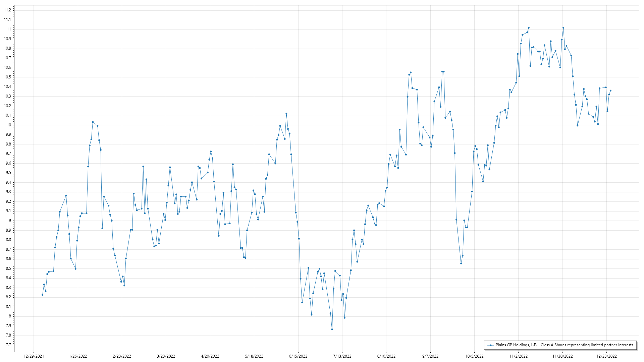644x362 pixels.
Task: Click the 12/29/2021 x-axis date label
Action: click(34, 356)
